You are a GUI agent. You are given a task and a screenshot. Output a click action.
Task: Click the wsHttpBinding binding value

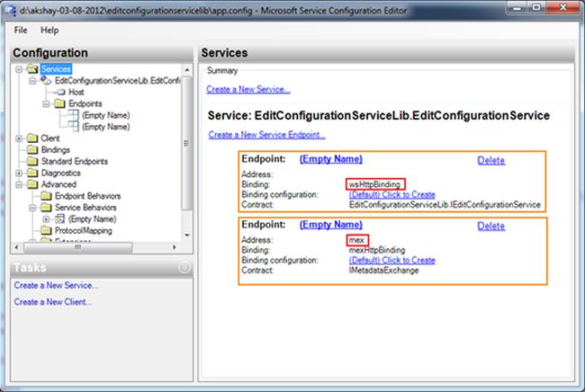coord(374,184)
